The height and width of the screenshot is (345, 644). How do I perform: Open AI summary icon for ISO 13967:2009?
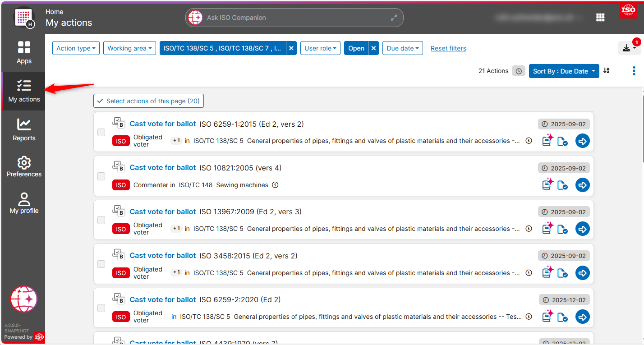click(547, 228)
